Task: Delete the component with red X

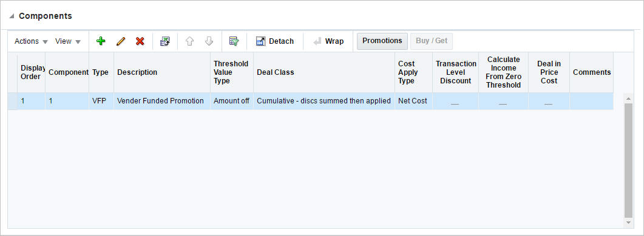Action: 140,41
